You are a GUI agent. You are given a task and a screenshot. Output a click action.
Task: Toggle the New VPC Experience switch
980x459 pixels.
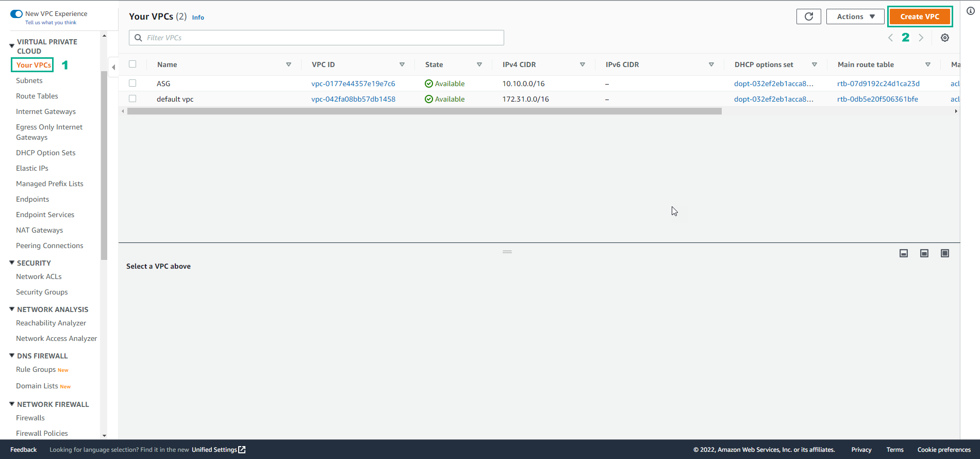click(x=16, y=14)
